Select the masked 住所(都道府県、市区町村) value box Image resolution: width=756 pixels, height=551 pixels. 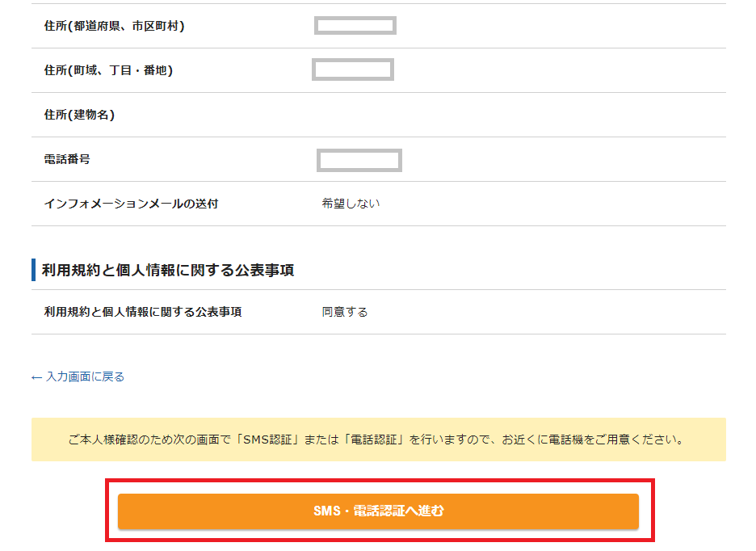click(x=355, y=26)
